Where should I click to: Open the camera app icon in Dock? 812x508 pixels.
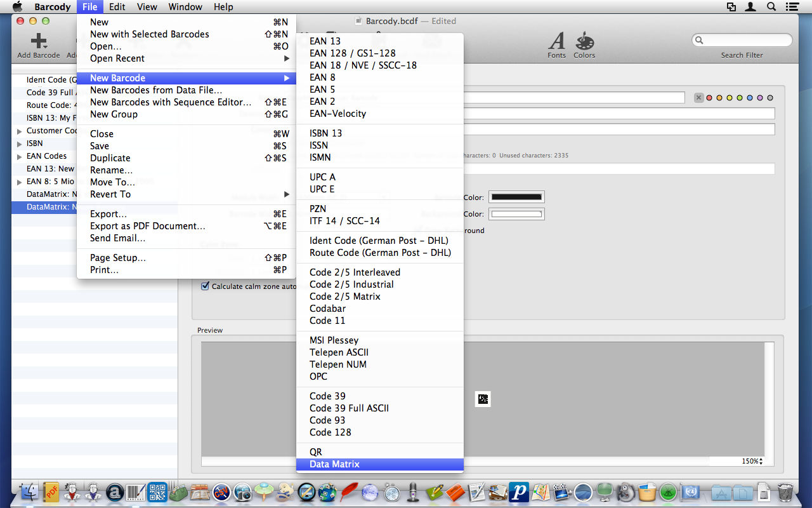(x=242, y=492)
